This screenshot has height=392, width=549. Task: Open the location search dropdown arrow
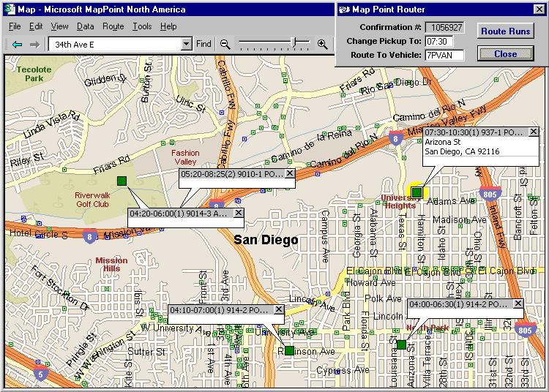click(x=187, y=45)
